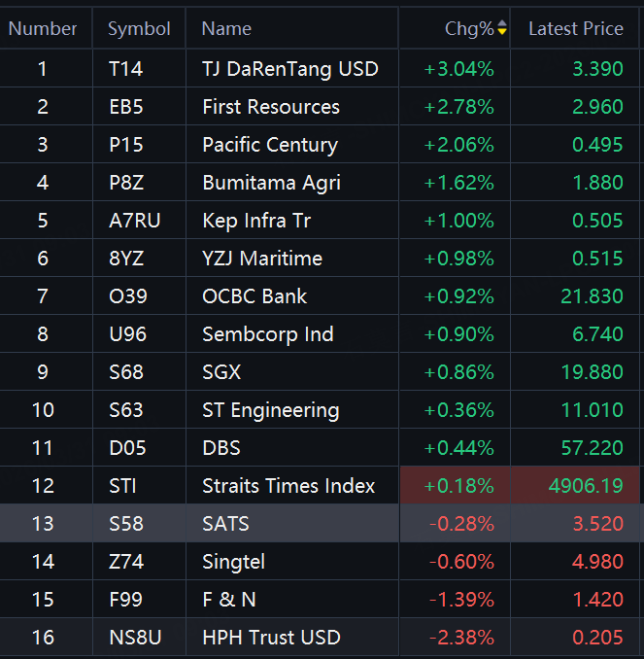Click the -0.28% change value
This screenshot has height=659, width=644.
coord(461,523)
